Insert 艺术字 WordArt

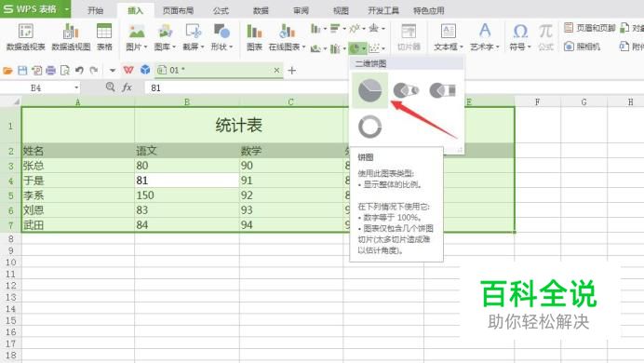click(485, 37)
